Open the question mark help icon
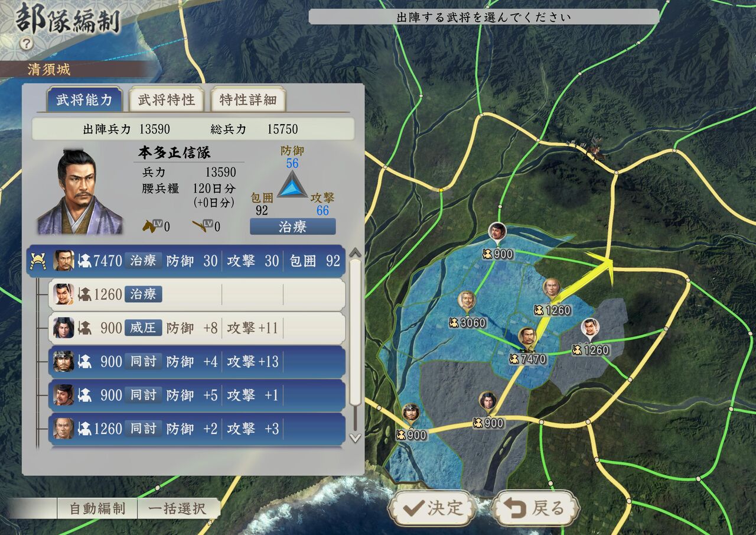Screen dimensions: 756x535 pos(27,44)
